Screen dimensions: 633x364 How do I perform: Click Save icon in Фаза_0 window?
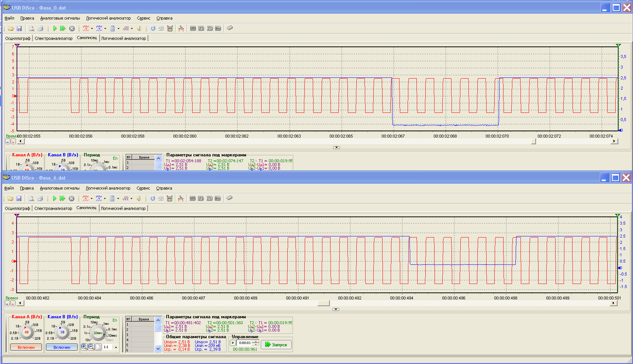(19, 28)
